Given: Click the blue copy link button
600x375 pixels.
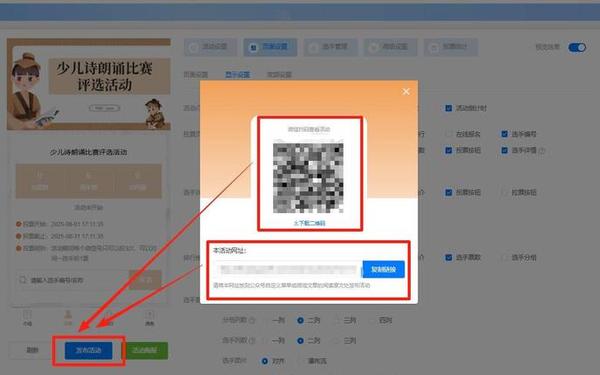Looking at the screenshot, I should (383, 269).
